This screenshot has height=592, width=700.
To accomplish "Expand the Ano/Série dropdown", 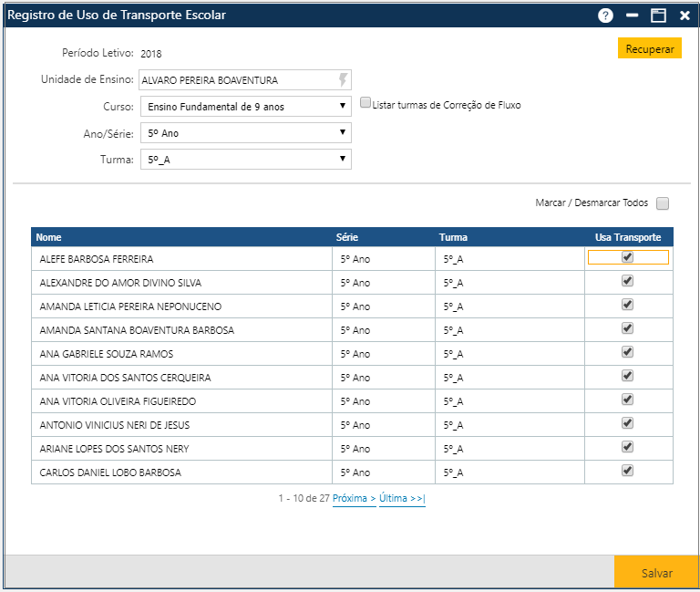I will (x=245, y=133).
